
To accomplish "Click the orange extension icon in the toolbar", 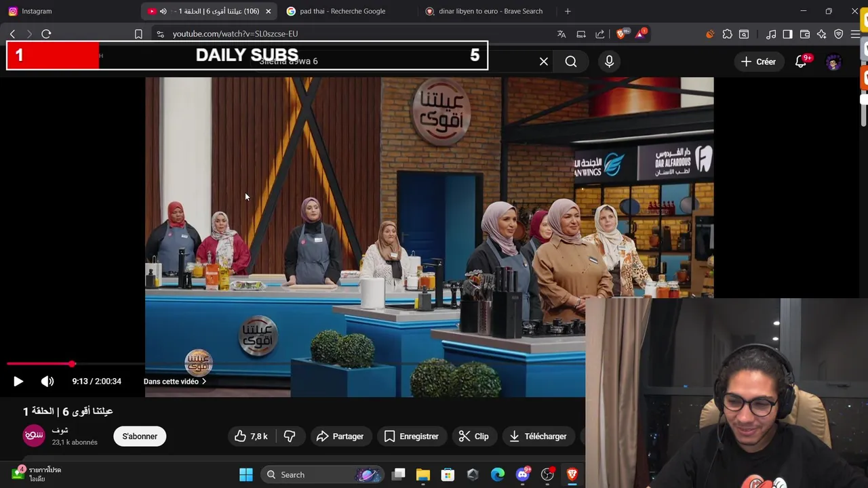I will tap(710, 34).
